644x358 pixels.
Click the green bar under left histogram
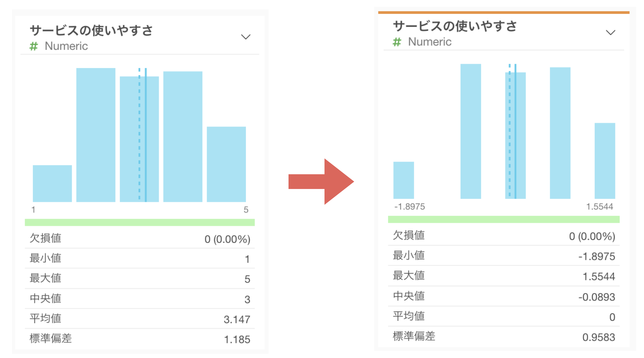click(x=139, y=222)
